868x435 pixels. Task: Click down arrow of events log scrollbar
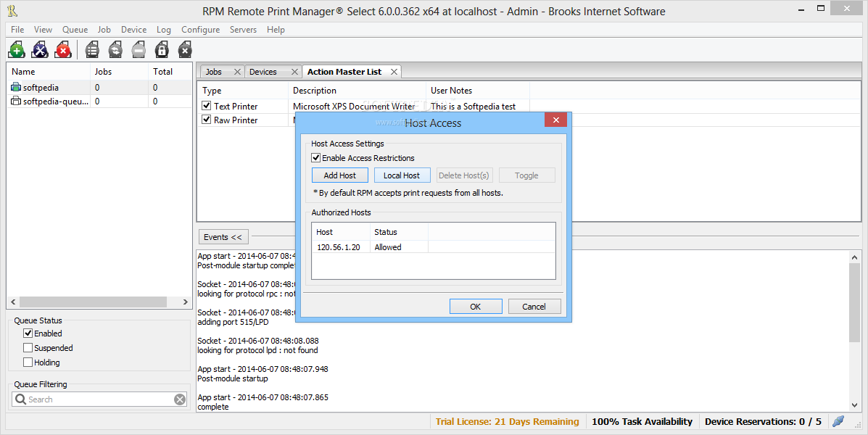click(854, 406)
